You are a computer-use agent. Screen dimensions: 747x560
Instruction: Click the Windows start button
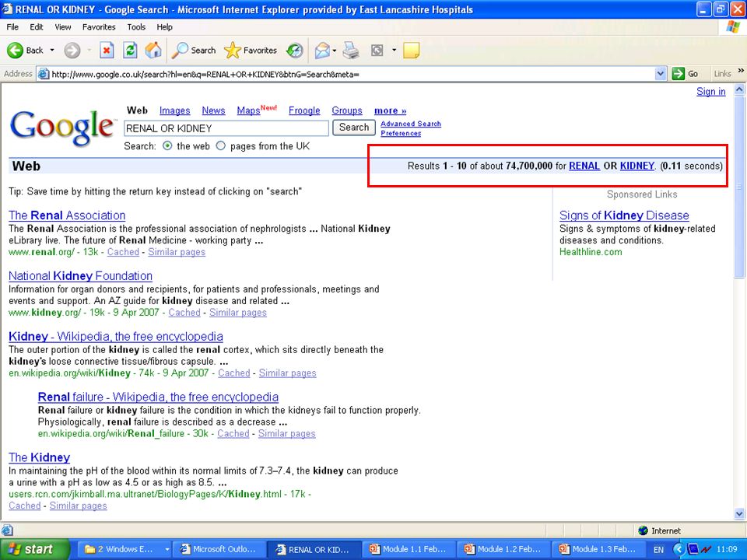pyautogui.click(x=35, y=549)
